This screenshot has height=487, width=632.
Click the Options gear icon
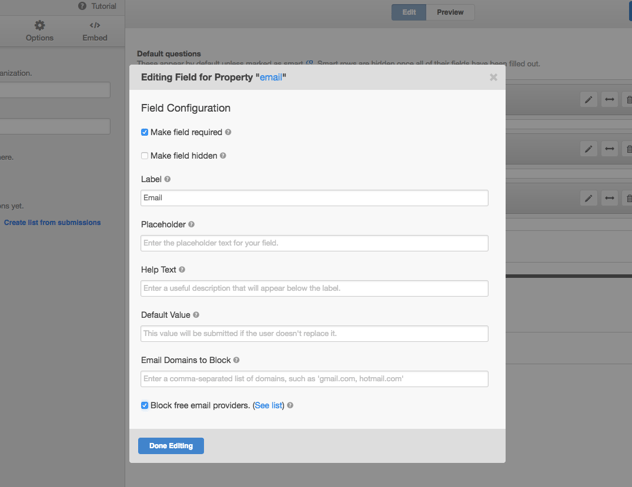[x=40, y=26]
